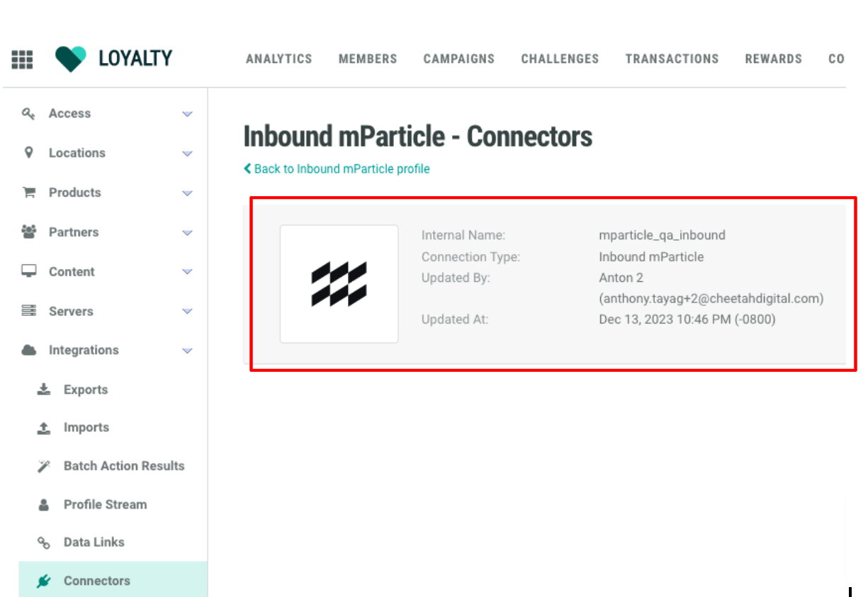Click the Exports download icon
This screenshot has height=597, width=868.
(44, 389)
